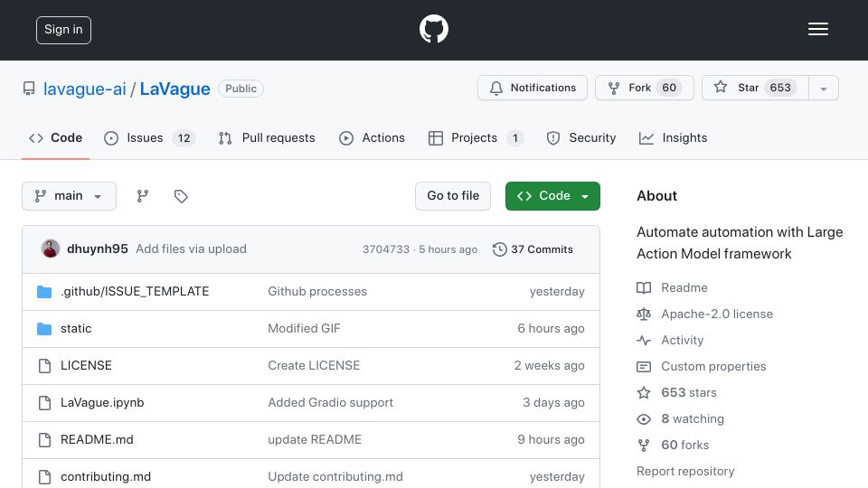Click the branches icon next to main
This screenshot has width=868, height=488.
click(143, 196)
